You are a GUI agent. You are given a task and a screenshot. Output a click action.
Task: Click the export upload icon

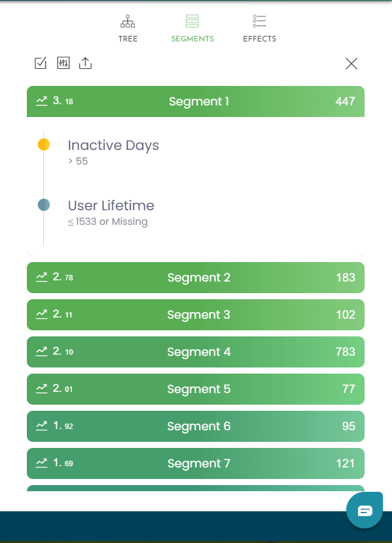(85, 63)
